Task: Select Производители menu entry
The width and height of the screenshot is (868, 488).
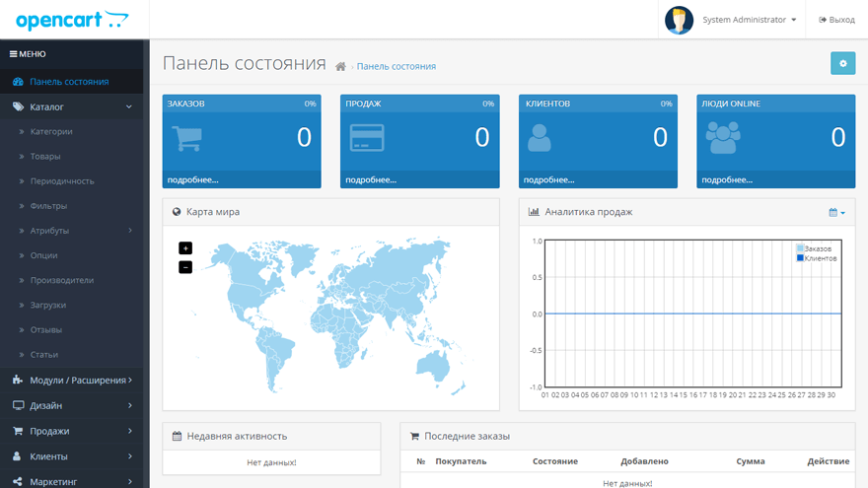Action: click(x=62, y=281)
